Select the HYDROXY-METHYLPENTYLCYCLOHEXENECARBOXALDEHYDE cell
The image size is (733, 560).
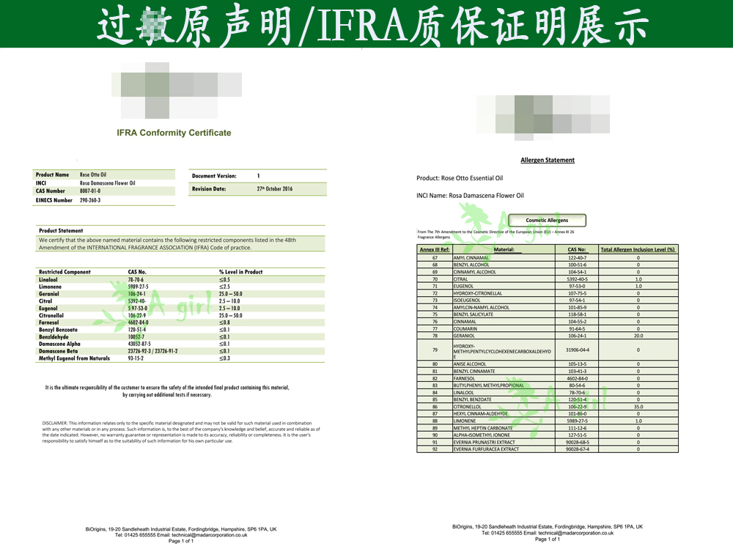[x=503, y=351]
